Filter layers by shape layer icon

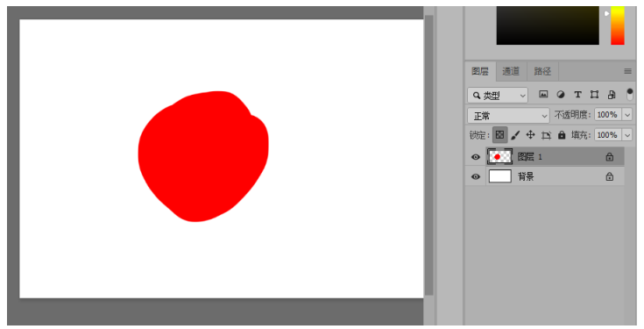tap(594, 95)
